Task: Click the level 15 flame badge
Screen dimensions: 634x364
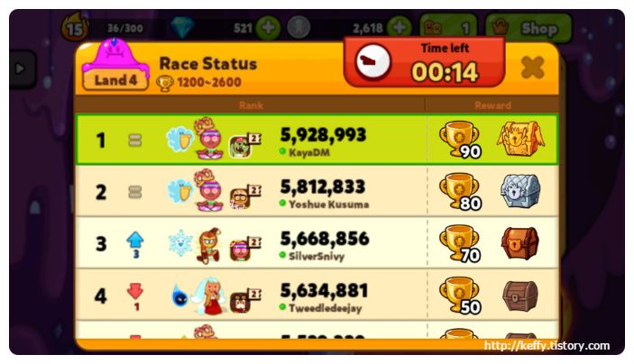Action: click(75, 28)
